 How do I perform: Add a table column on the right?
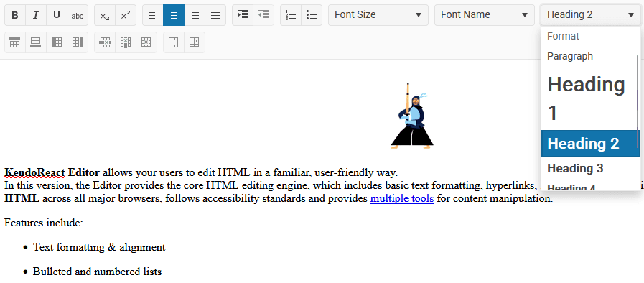pyautogui.click(x=78, y=42)
